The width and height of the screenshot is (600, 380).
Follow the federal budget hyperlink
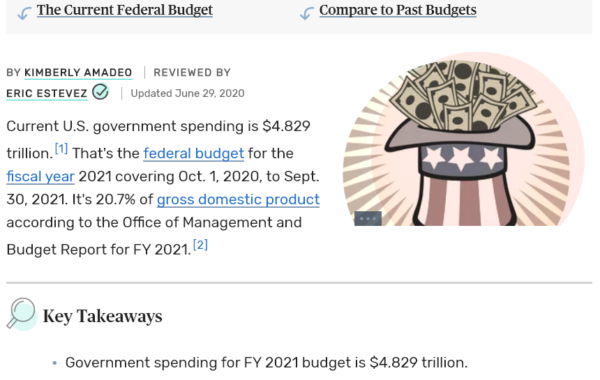(194, 153)
